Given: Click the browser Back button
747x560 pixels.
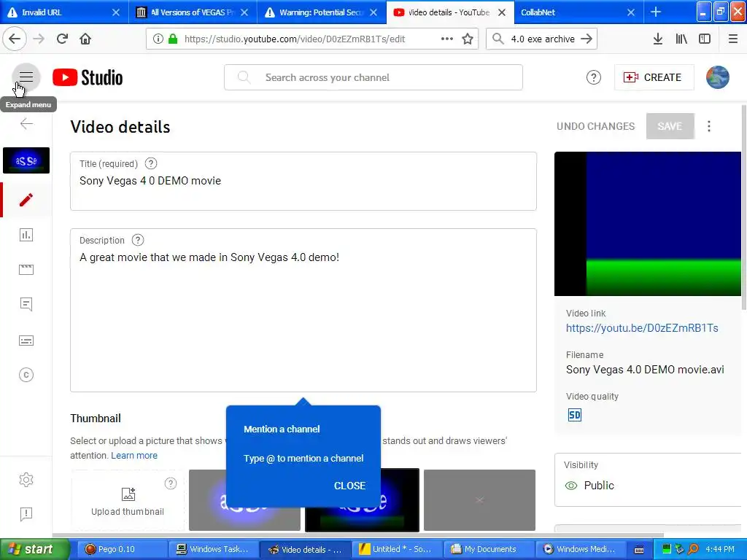Looking at the screenshot, I should pos(15,39).
